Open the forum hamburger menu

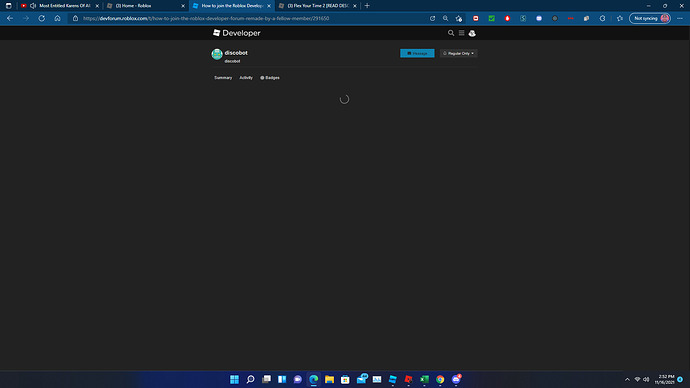point(461,33)
